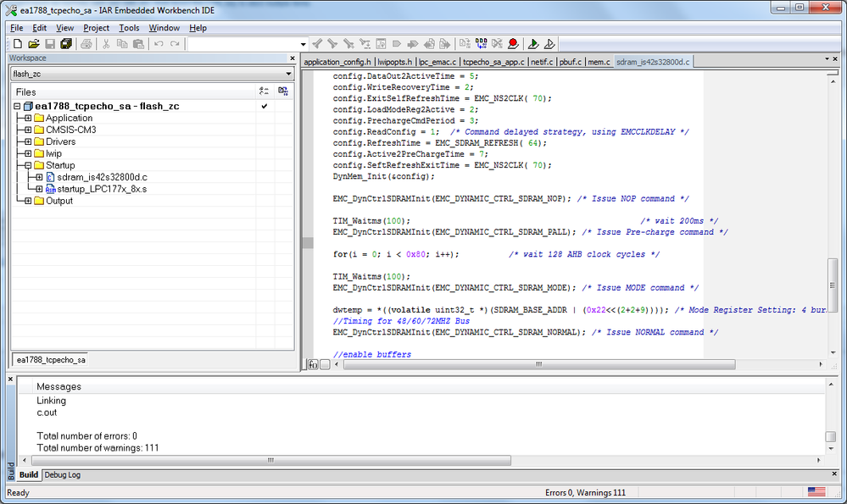The image size is (847, 504).
Task: Open a file using the folder icon
Action: pyautogui.click(x=34, y=44)
